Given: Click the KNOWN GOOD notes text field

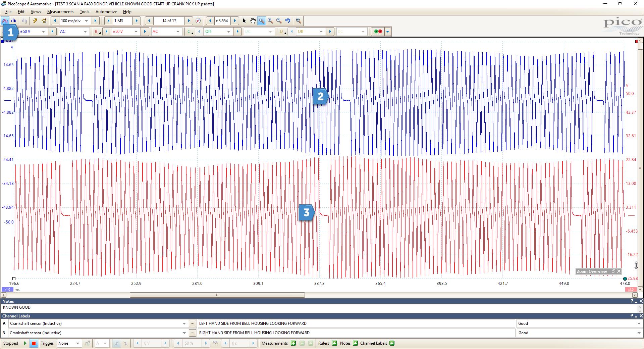Looking at the screenshot, I should pyautogui.click(x=319, y=307).
